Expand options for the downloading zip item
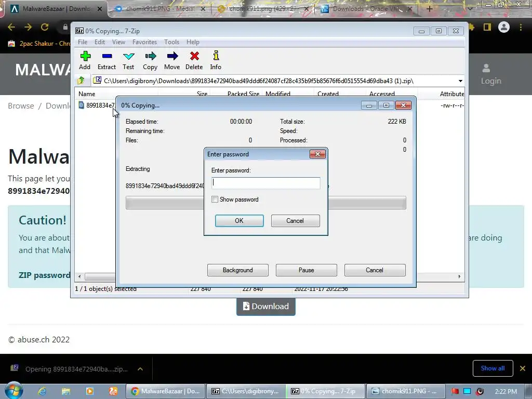This screenshot has height=399, width=532. [140, 369]
